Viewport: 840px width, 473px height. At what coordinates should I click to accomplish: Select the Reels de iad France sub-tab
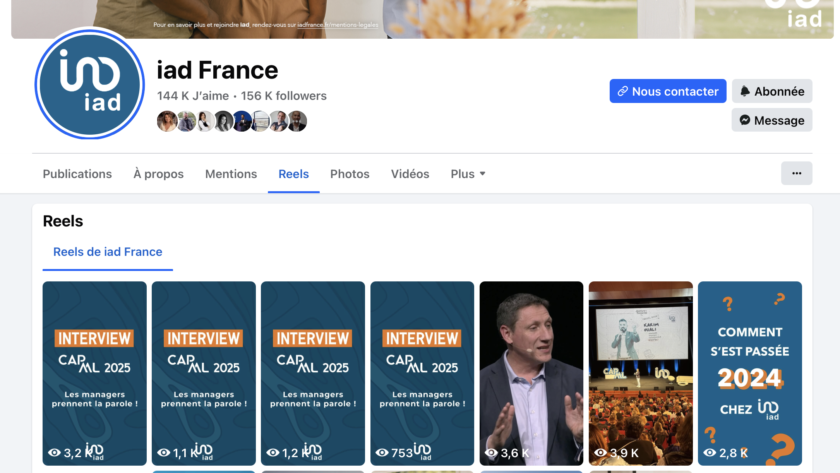[x=108, y=252]
